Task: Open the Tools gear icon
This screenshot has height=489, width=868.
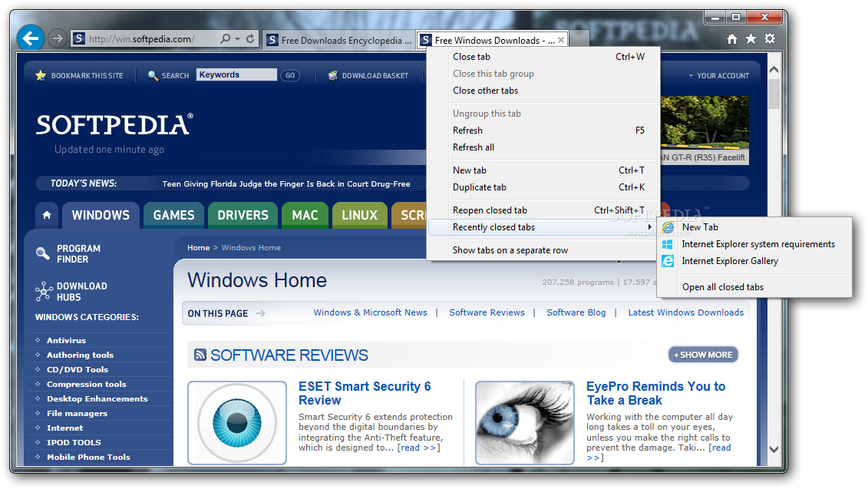Action: point(770,38)
